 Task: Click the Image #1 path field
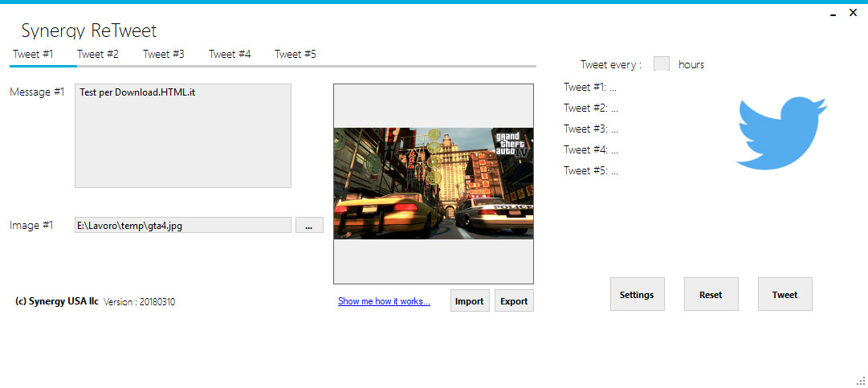click(x=183, y=225)
